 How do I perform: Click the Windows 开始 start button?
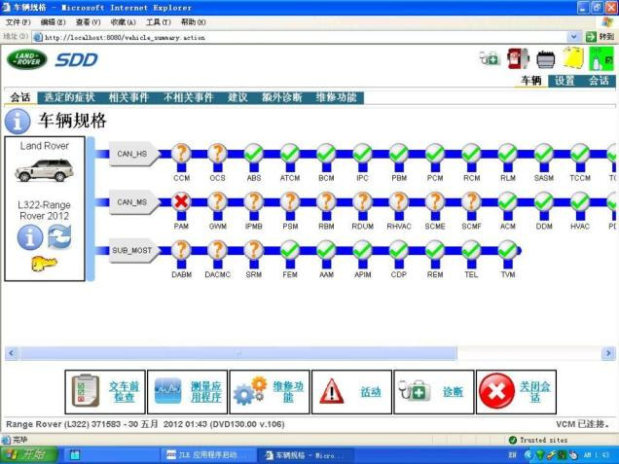click(x=28, y=455)
